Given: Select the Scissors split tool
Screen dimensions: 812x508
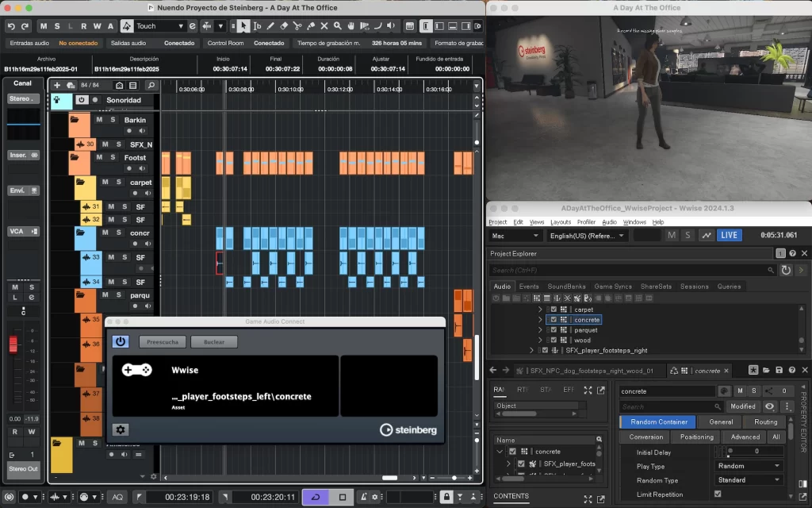Looking at the screenshot, I should pos(297,26).
